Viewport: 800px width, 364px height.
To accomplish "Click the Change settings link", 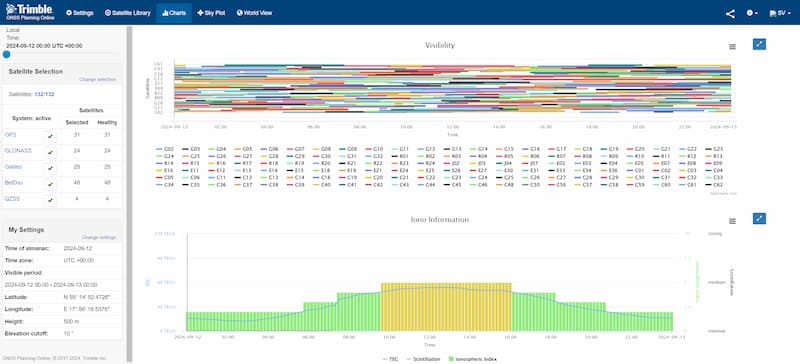I will click(98, 237).
